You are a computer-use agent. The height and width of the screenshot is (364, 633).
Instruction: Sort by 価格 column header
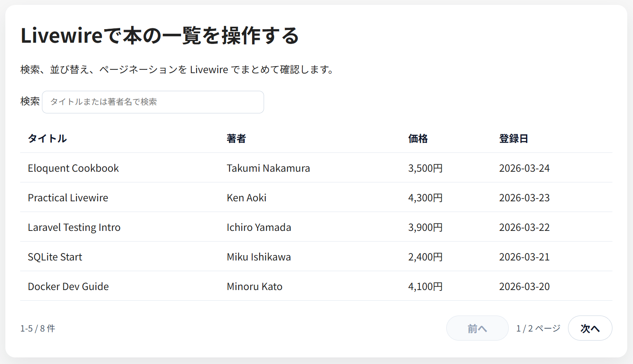pyautogui.click(x=418, y=138)
